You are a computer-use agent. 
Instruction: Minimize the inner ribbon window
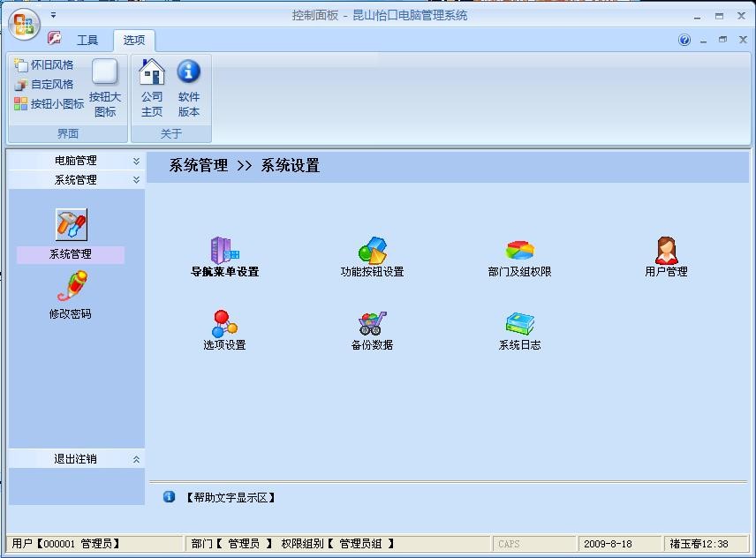(703, 41)
